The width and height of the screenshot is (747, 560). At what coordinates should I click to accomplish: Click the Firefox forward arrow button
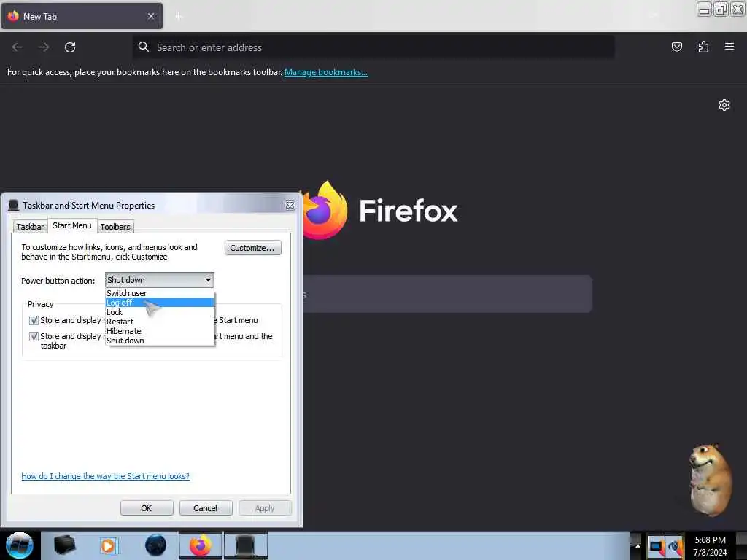pos(44,47)
